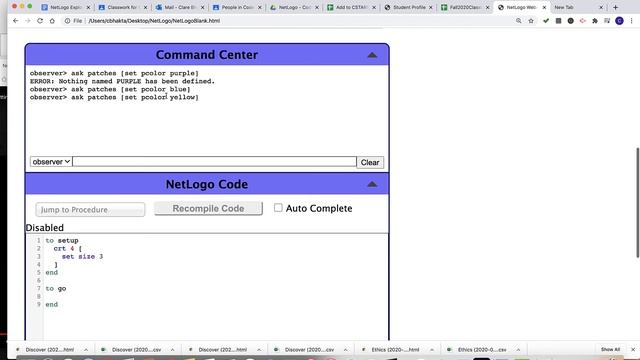
Task: Enable the Auto Complete checkbox
Action: [x=278, y=208]
